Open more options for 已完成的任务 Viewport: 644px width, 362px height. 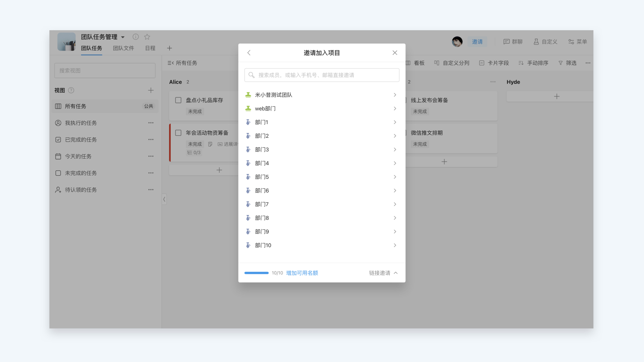151,139
